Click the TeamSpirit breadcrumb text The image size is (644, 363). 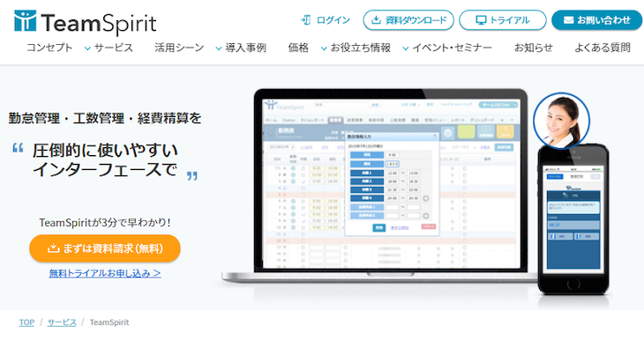(109, 322)
